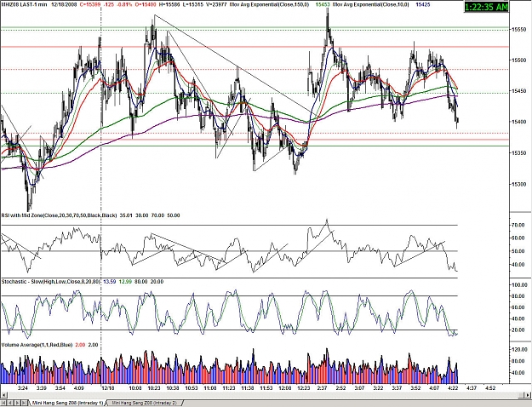Image resolution: width=532 pixels, height=407 pixels.
Task: Click the horizontal scrollbar left arrow
Action: [x=3, y=394]
